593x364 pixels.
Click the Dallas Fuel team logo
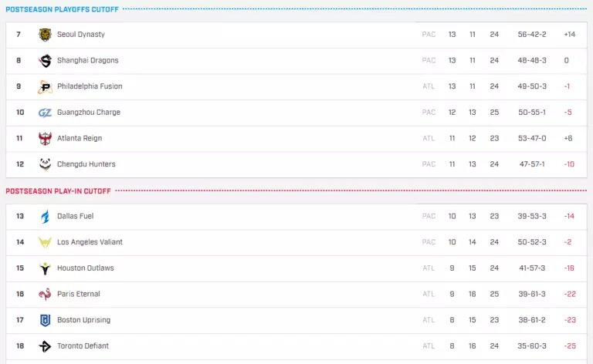point(45,217)
